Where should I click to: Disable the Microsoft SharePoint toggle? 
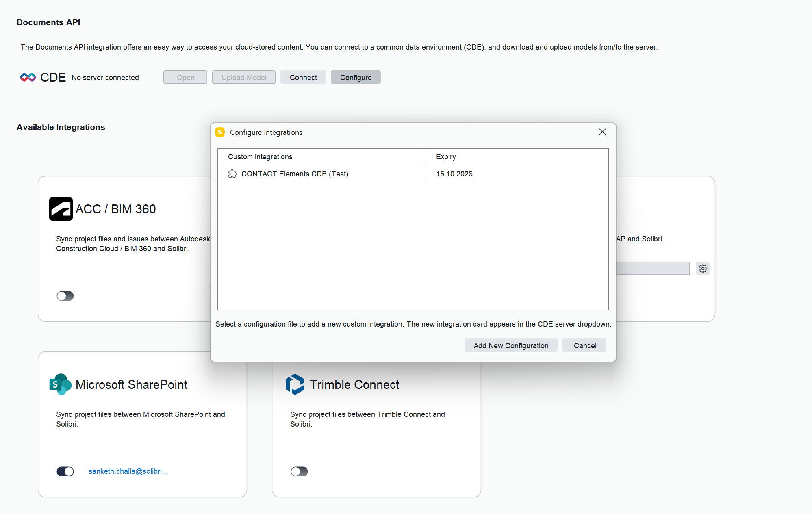[65, 471]
